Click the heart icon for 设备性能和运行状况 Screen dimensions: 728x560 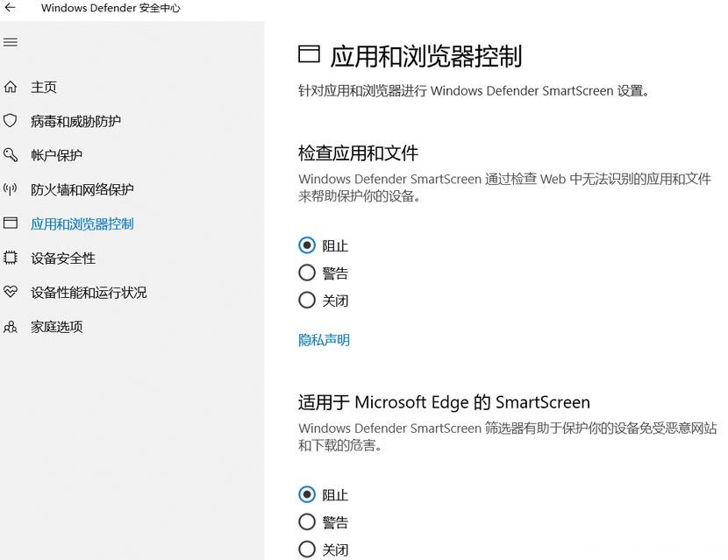click(x=11, y=292)
